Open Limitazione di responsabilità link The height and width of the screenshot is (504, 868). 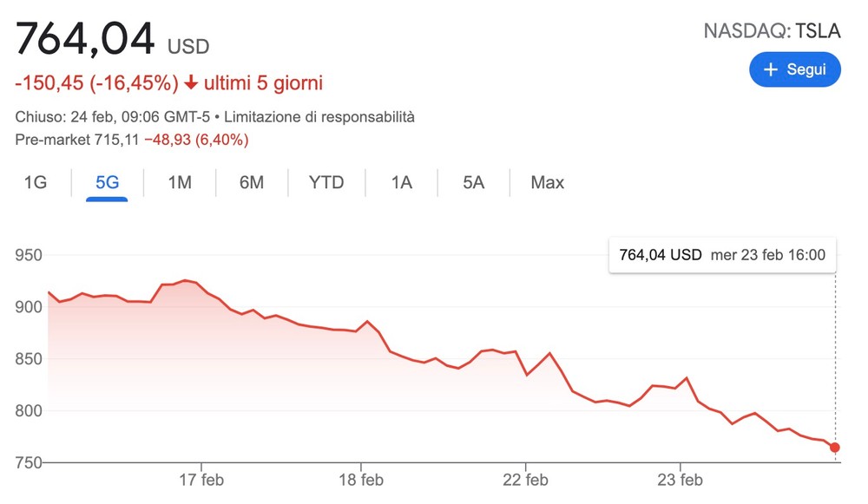tap(319, 117)
